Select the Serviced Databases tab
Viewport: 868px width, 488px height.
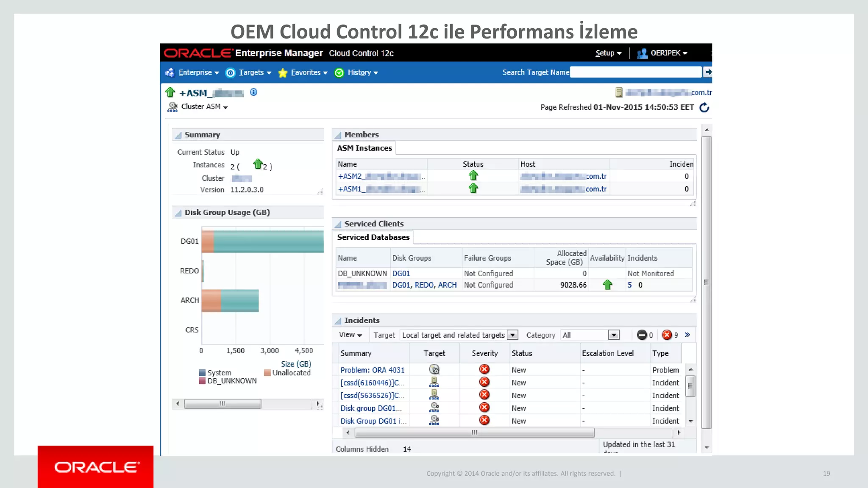[373, 238]
